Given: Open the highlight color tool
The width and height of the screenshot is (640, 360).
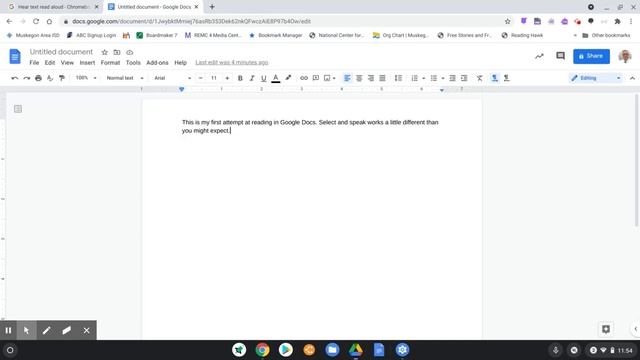Looking at the screenshot, I should tap(288, 78).
